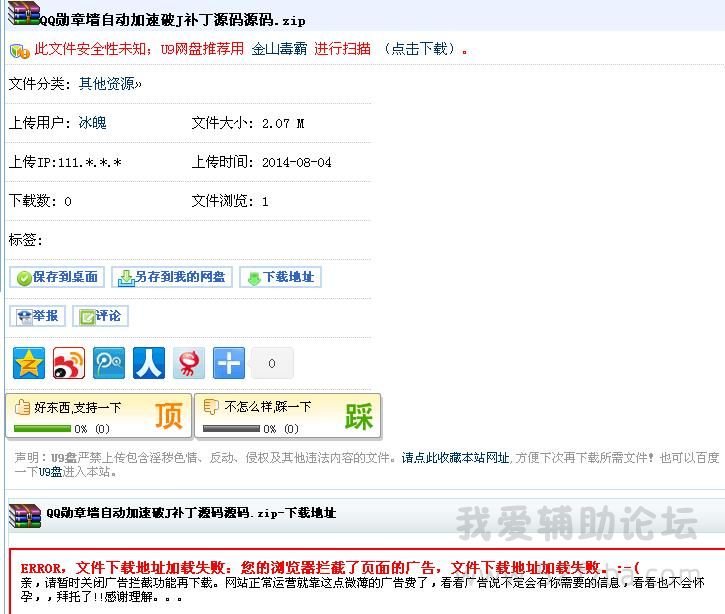Screen dimensions: 725x614
Task: Open the 其他资源» file category link
Action: click(x=111, y=84)
